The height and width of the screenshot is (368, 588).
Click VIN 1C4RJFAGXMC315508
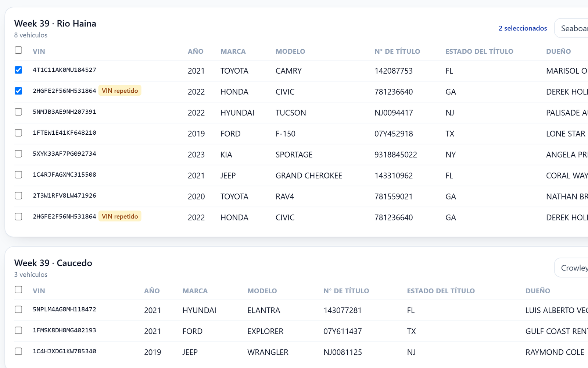coord(64,175)
